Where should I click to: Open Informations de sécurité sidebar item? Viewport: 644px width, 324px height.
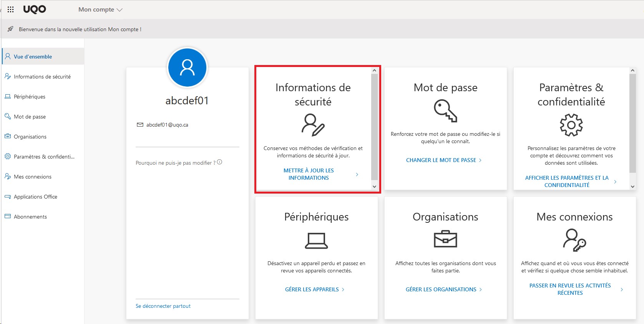pyautogui.click(x=43, y=77)
